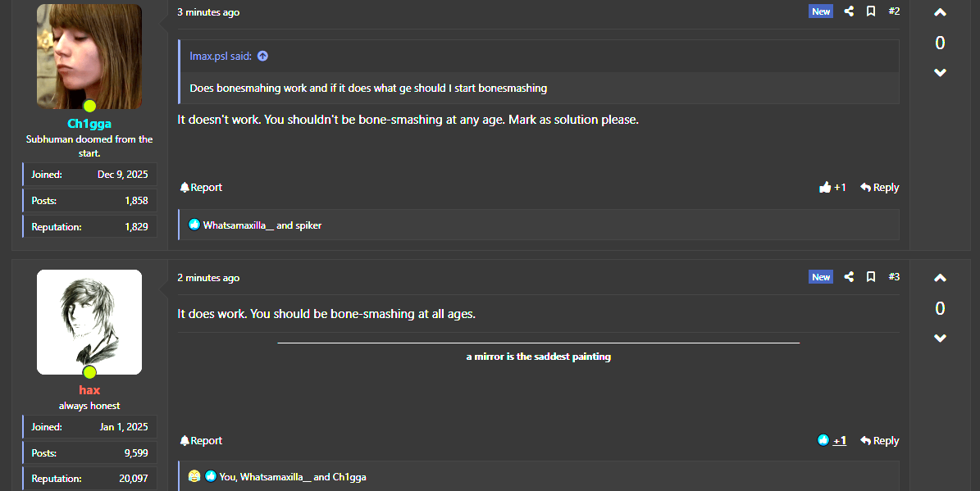
Task: Share post #3 via share icon
Action: pos(849,277)
